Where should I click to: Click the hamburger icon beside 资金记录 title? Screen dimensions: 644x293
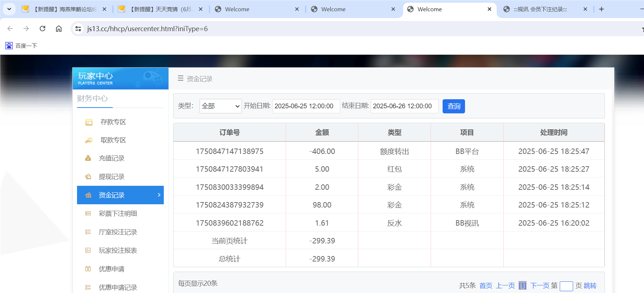tap(180, 78)
